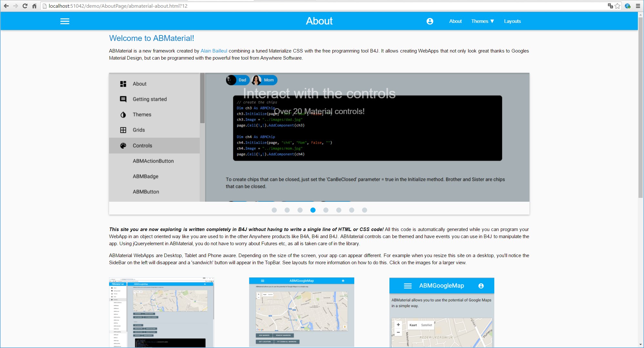Navigate back with browser back arrow
Viewport: 644px width, 348px height.
click(x=6, y=6)
